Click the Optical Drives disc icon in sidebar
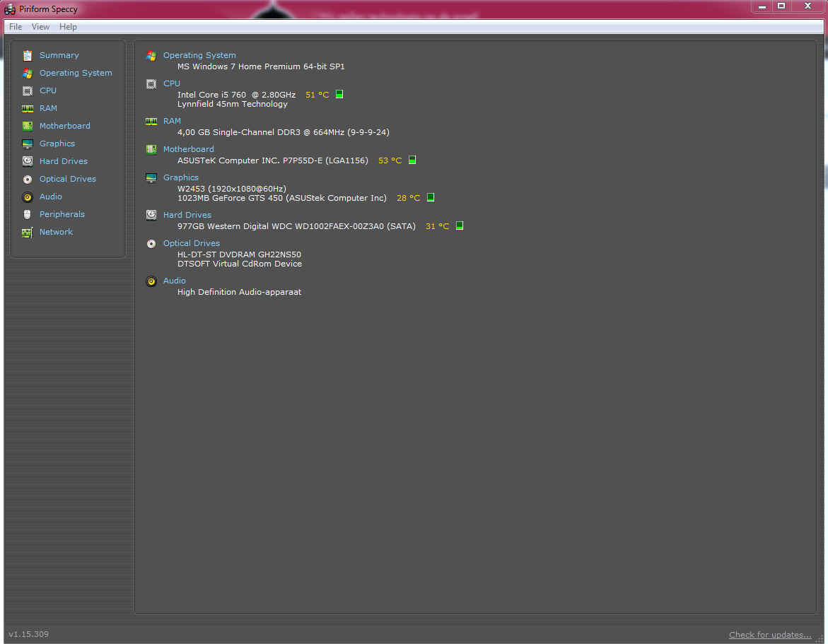 pos(28,180)
